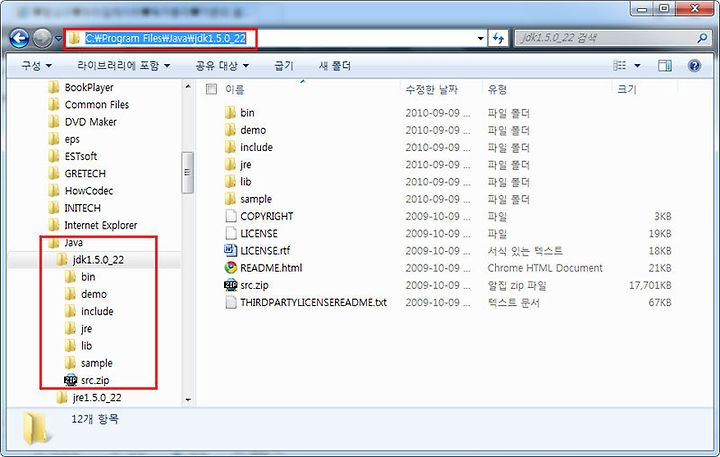Select lib subfolder in folder tree
Viewport: 720px width, 457px height.
tap(86, 346)
